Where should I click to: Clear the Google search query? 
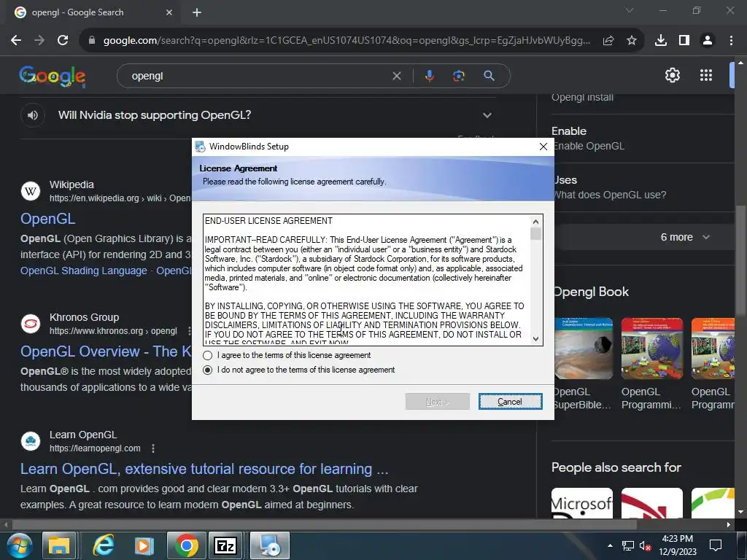click(x=396, y=76)
